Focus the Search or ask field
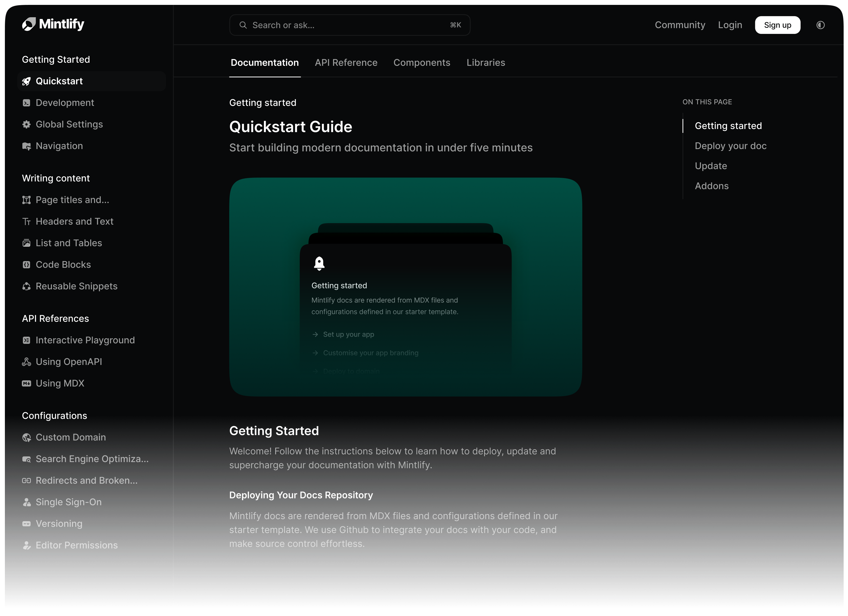Image resolution: width=848 pixels, height=616 pixels. (349, 25)
